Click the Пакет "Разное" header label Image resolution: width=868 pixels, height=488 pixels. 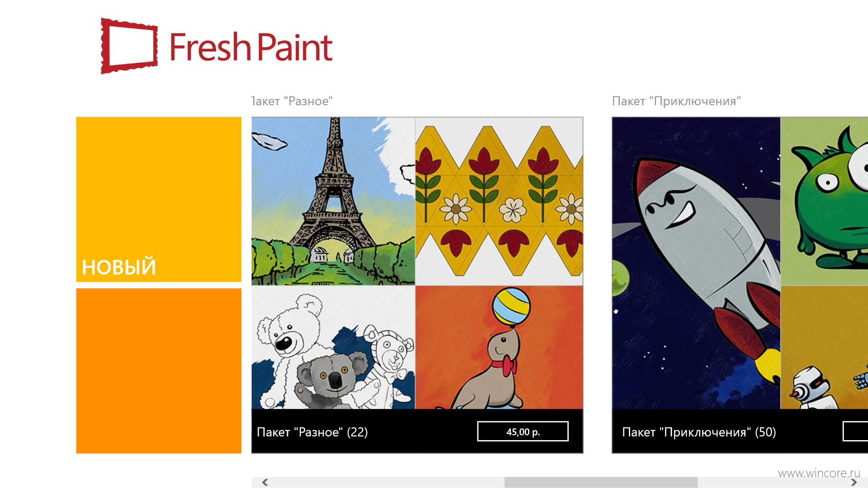(292, 101)
